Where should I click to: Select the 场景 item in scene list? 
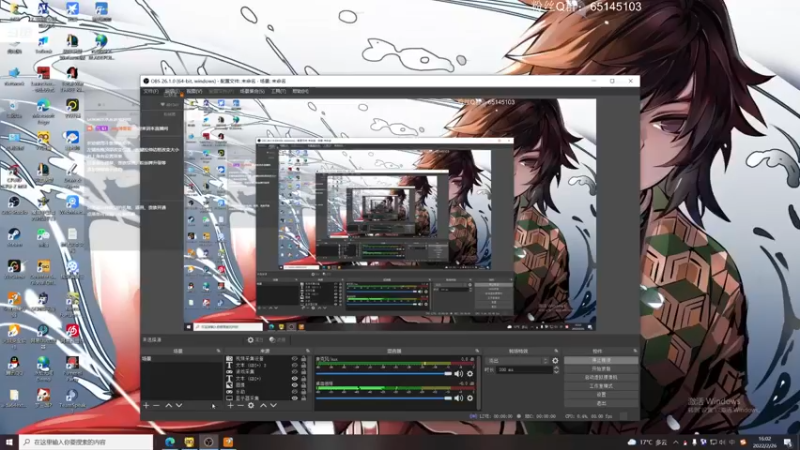click(x=182, y=359)
